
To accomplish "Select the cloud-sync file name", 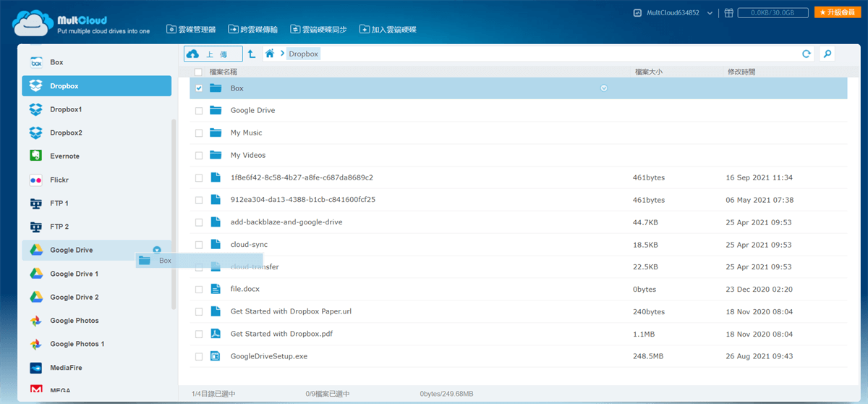I will pos(249,245).
